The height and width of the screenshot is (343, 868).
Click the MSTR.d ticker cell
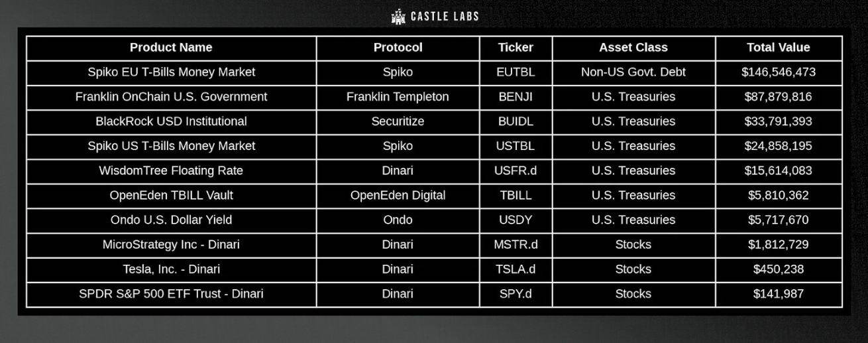515,245
